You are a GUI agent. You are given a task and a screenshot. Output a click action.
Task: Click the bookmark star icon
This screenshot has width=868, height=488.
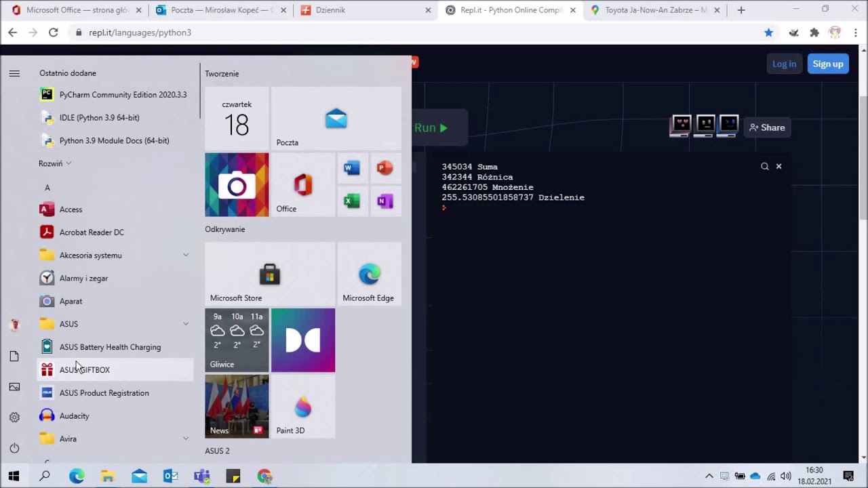point(768,33)
